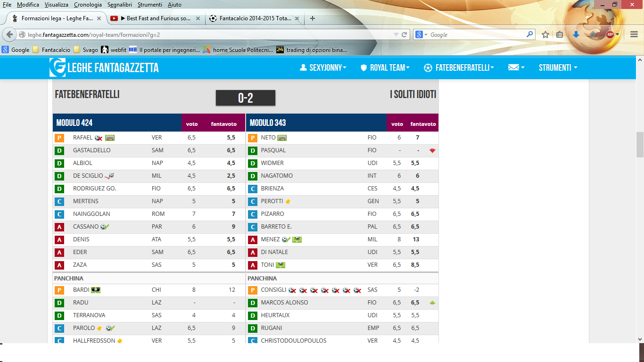This screenshot has height=362, width=644.
Task: Expand the SEXYJONNY user dropdown
Action: (x=323, y=68)
